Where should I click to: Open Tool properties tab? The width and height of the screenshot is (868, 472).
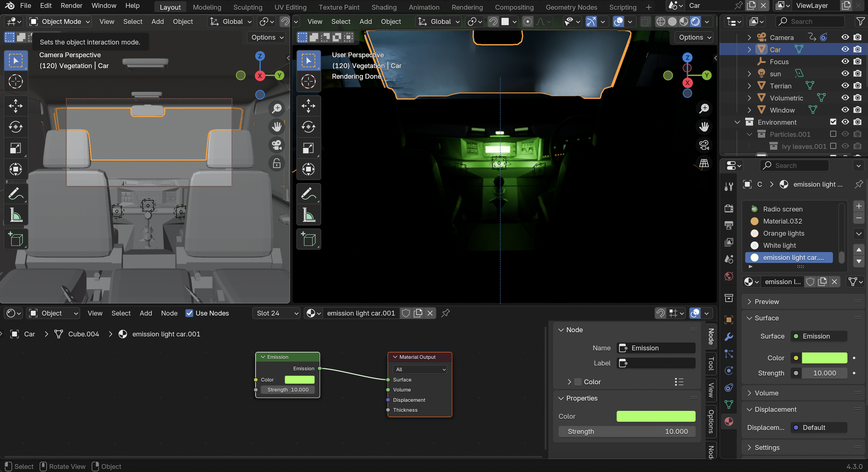pos(729,187)
